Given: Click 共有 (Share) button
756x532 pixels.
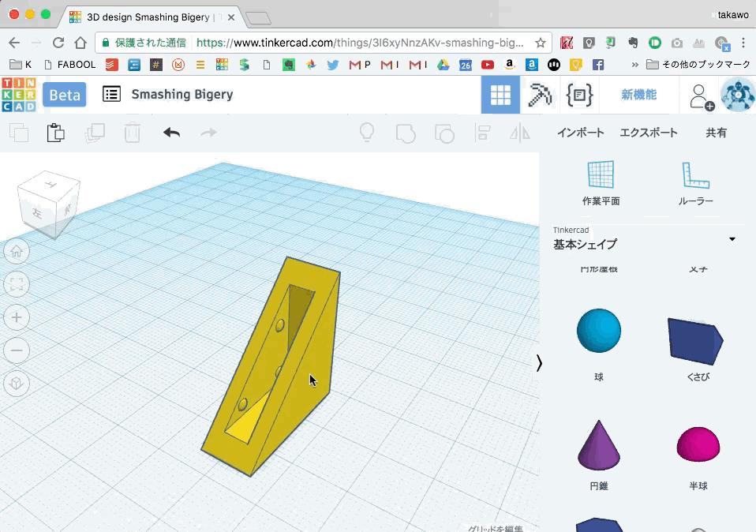Looking at the screenshot, I should tap(716, 133).
